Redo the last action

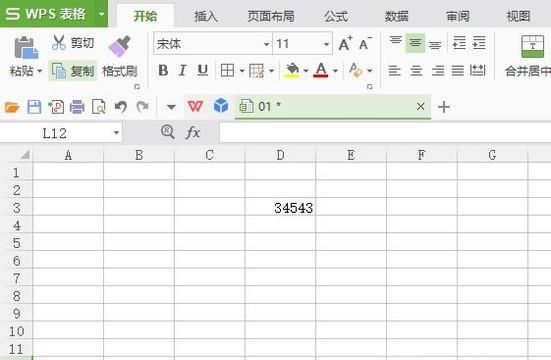[142, 107]
